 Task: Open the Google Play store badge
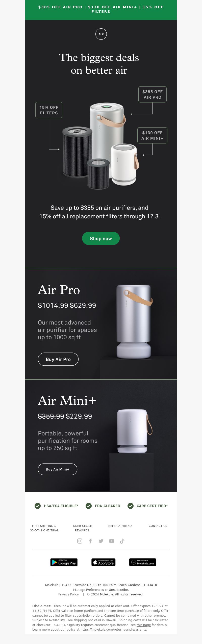coord(64,562)
